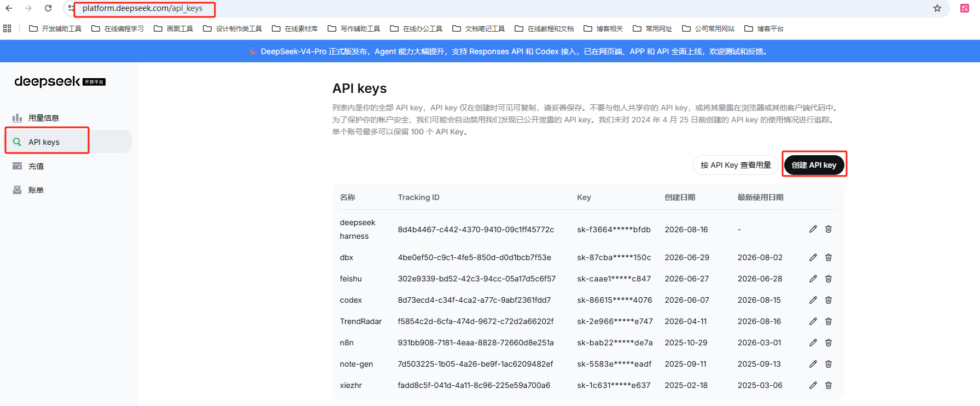Open the 博客平台 bookmark folder
This screenshot has width=980, height=406.
(764, 28)
